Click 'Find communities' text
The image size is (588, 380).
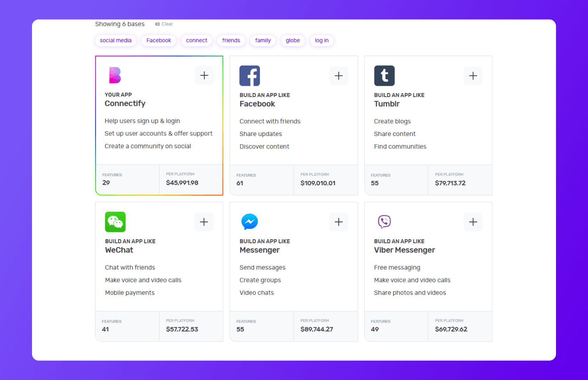point(400,147)
